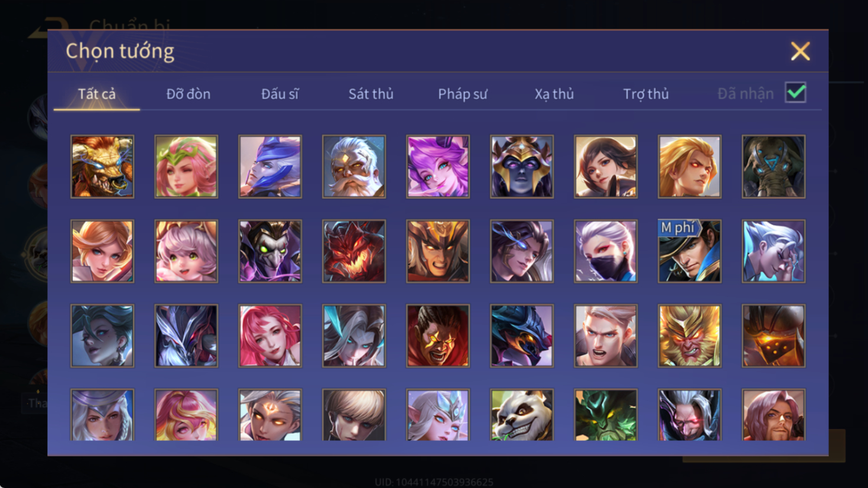
Task: Open the Đấu sĩ tab
Action: coord(280,94)
